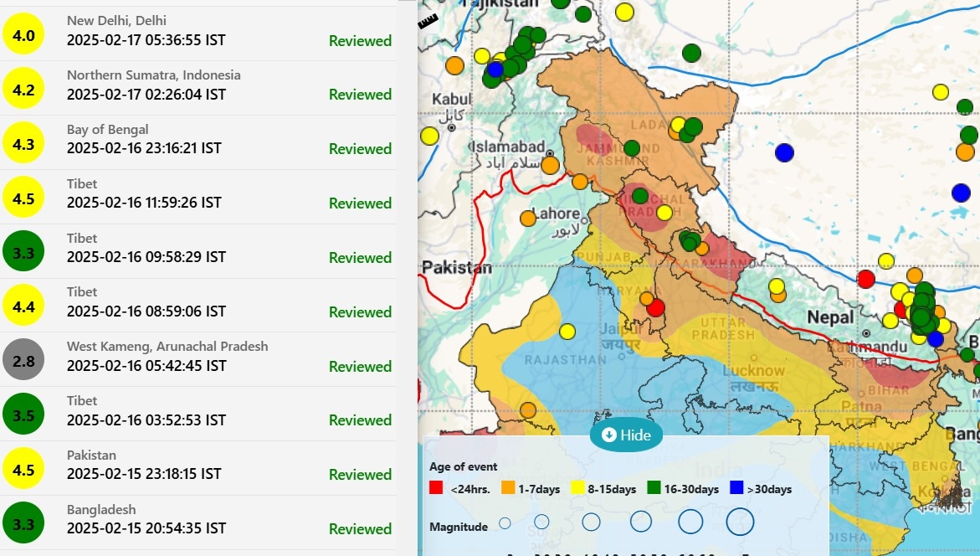This screenshot has height=556, width=980.
Task: Click Reviewed status for the Bangladesh event
Action: coord(360,528)
